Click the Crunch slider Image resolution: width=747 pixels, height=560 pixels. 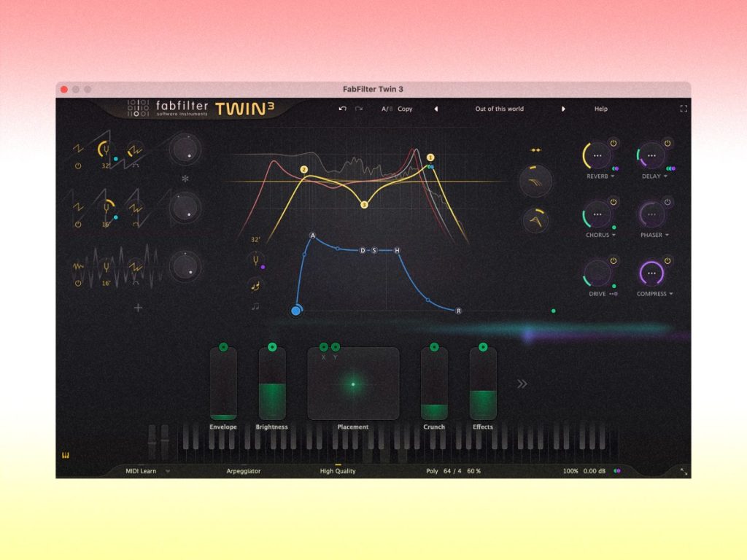coord(434,384)
